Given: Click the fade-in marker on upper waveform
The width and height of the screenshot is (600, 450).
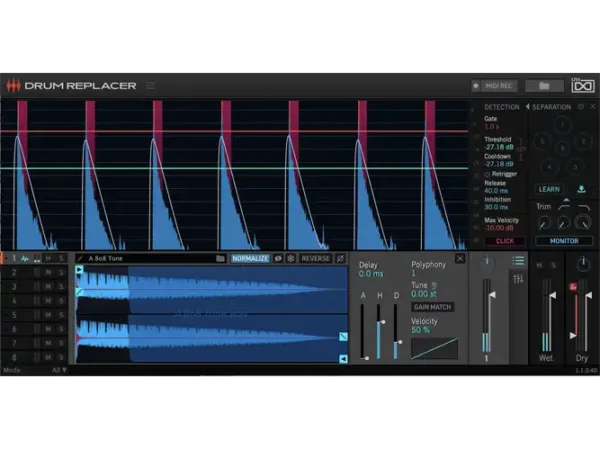Looking at the screenshot, I should pos(79,292).
